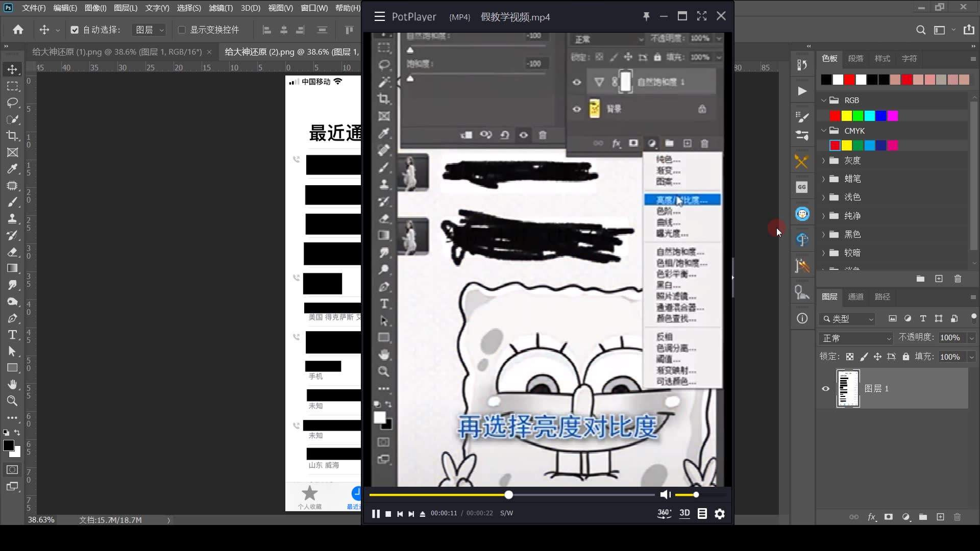Collapse the CMYK swatch group

[823, 131]
